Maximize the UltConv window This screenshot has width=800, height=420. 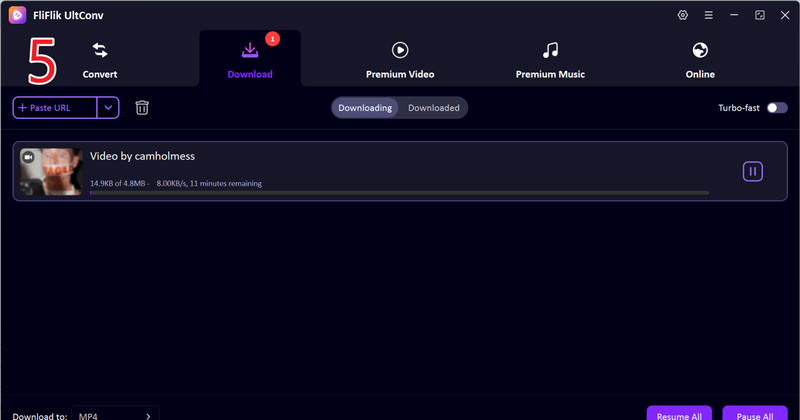[x=760, y=15]
